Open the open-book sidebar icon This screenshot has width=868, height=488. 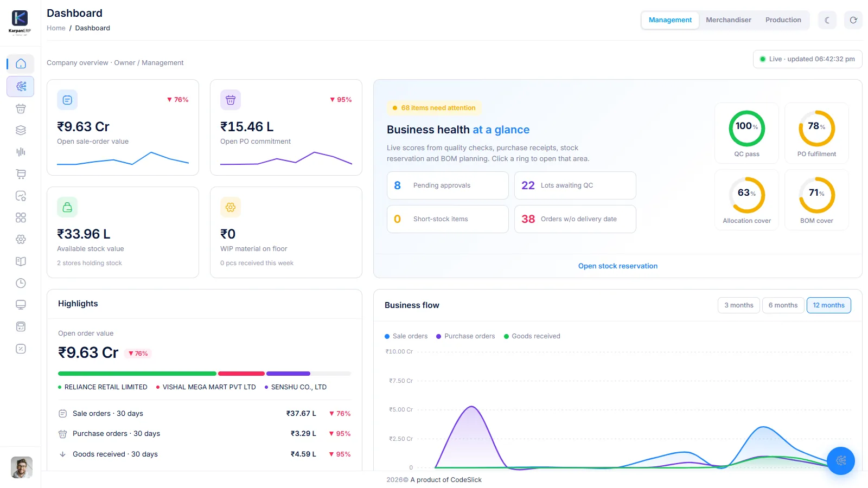(21, 261)
